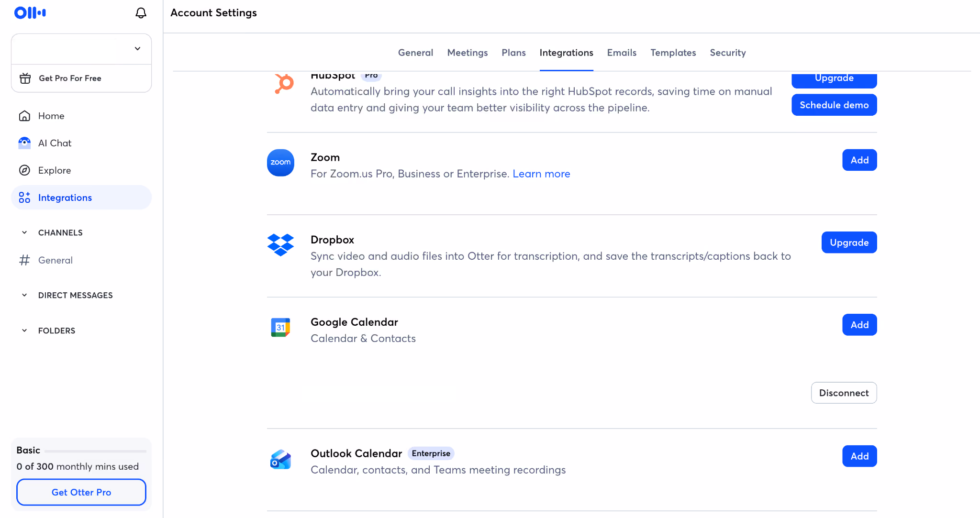Click the Google Calendar logo icon

tap(280, 327)
